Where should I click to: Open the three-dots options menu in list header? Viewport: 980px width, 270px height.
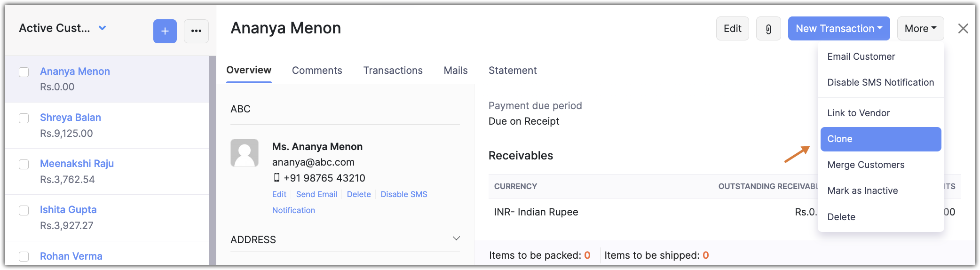pos(196,31)
